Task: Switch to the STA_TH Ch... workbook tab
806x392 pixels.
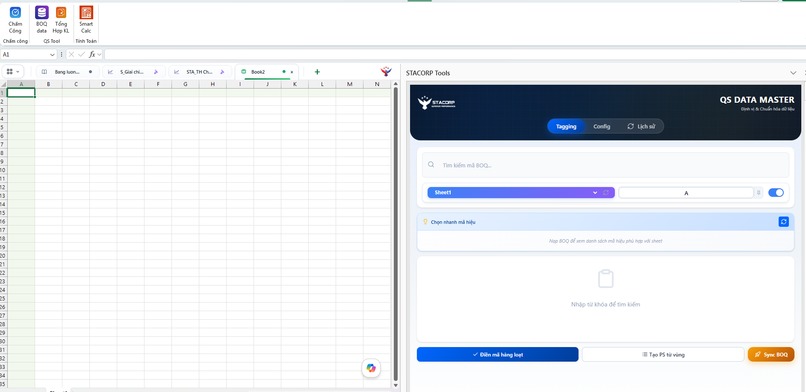Action: click(200, 72)
